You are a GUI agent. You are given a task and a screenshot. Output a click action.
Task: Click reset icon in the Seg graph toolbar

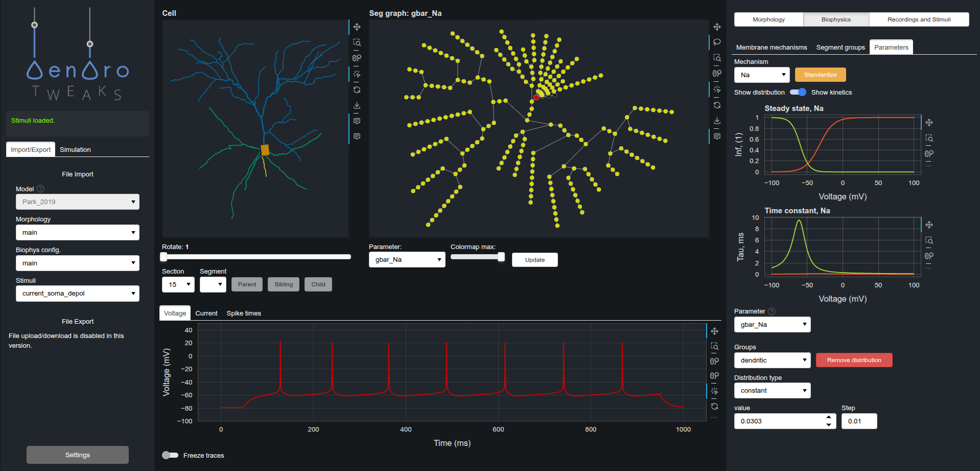[717, 105]
